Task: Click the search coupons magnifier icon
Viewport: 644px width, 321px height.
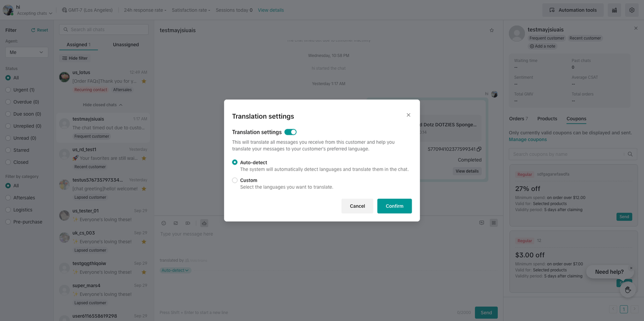Action: (630, 154)
